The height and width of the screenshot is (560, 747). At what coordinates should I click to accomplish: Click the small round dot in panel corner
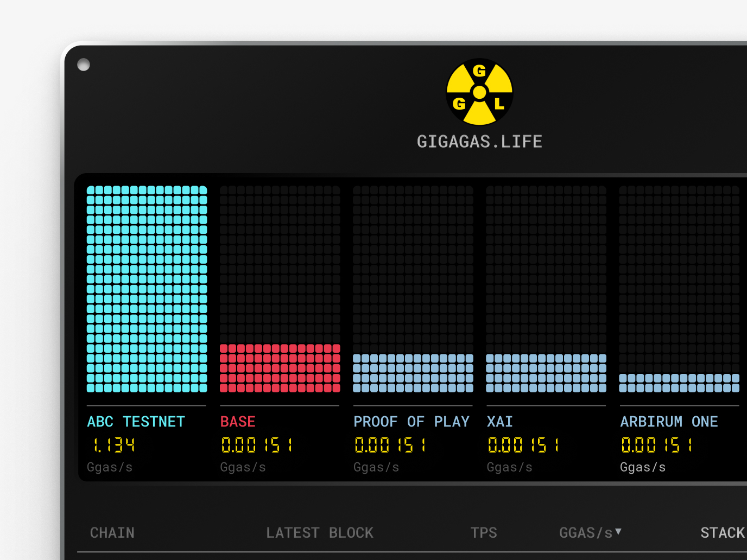coord(84,65)
